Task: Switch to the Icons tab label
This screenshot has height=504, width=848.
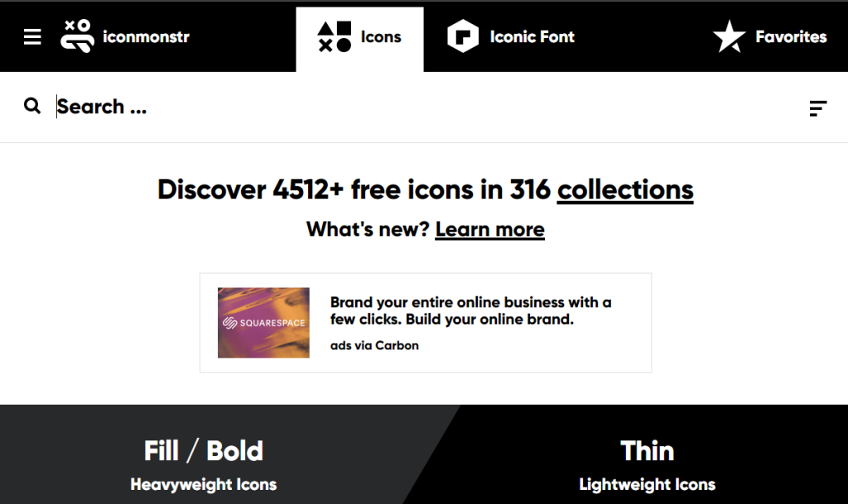Action: point(381,37)
